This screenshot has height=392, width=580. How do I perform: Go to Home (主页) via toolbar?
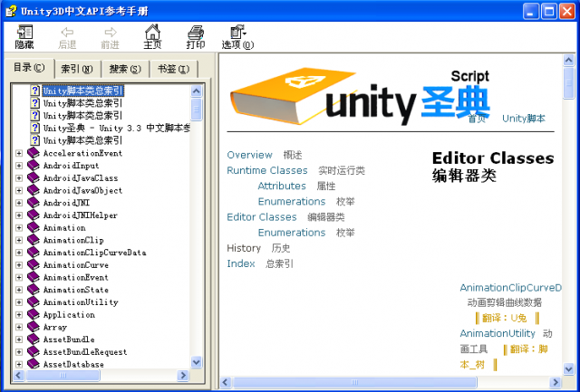tap(152, 36)
